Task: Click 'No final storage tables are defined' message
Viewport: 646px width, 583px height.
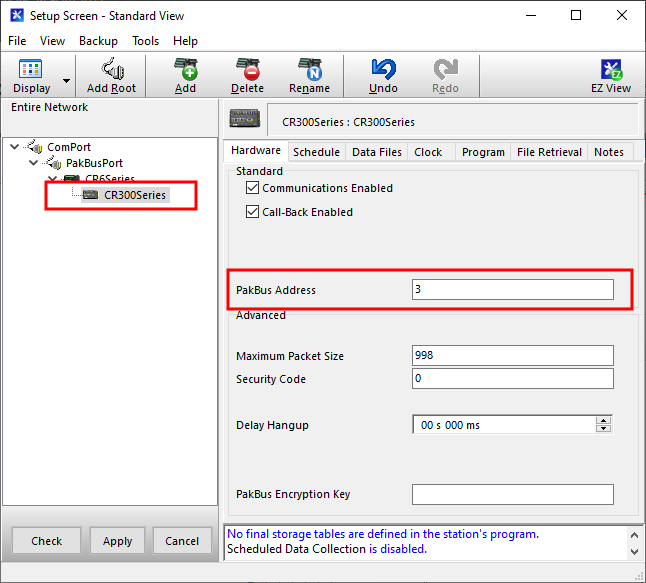Action: point(383,534)
